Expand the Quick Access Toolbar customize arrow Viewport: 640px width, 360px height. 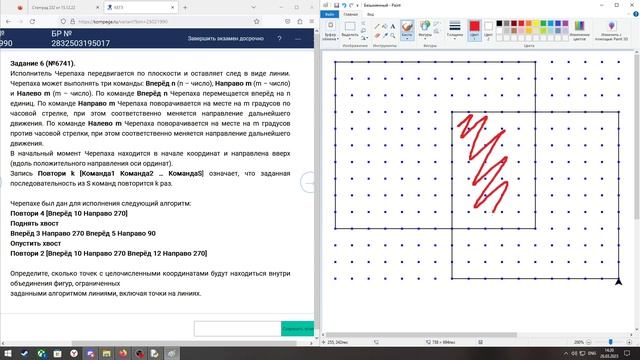(x=358, y=5)
